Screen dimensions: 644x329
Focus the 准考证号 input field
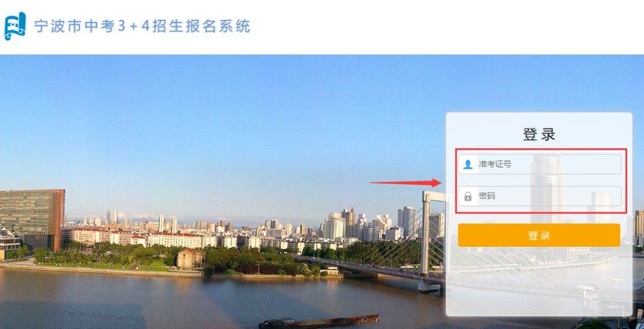539,164
